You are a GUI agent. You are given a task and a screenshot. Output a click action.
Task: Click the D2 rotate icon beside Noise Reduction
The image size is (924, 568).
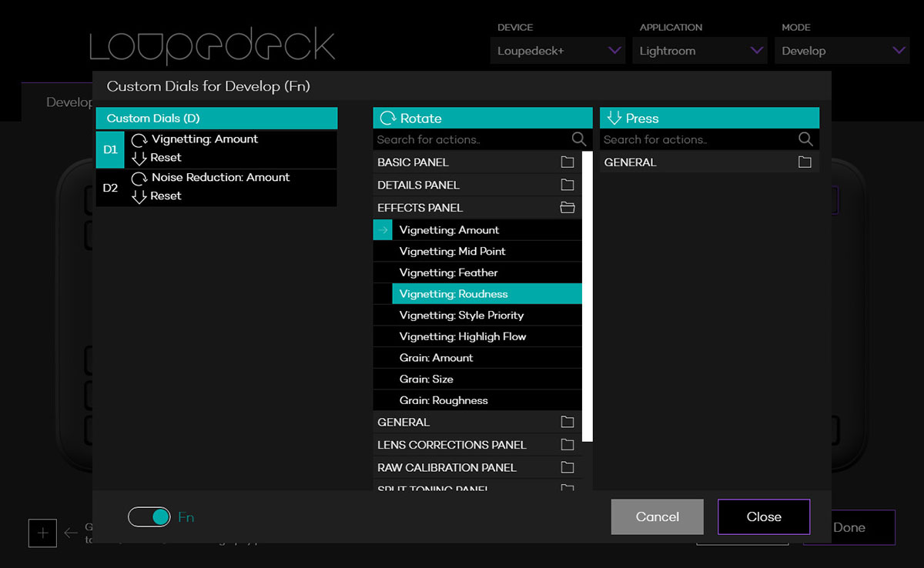click(139, 179)
